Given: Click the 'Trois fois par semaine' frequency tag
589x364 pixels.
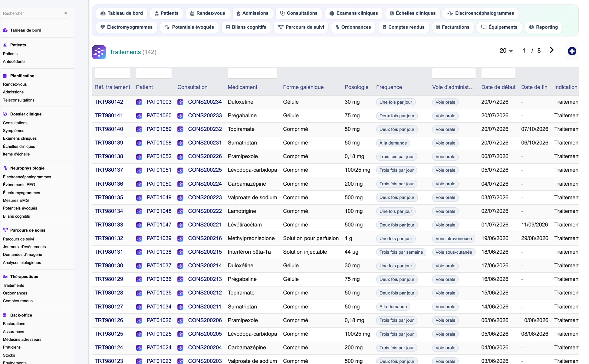Looking at the screenshot, I should [x=401, y=252].
